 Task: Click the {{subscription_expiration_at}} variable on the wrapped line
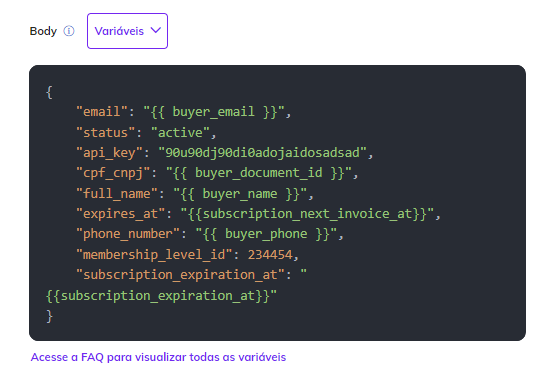tap(157, 296)
